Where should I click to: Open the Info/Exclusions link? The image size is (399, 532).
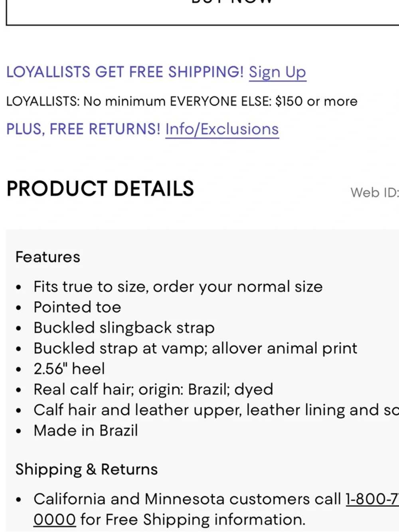[x=222, y=129]
